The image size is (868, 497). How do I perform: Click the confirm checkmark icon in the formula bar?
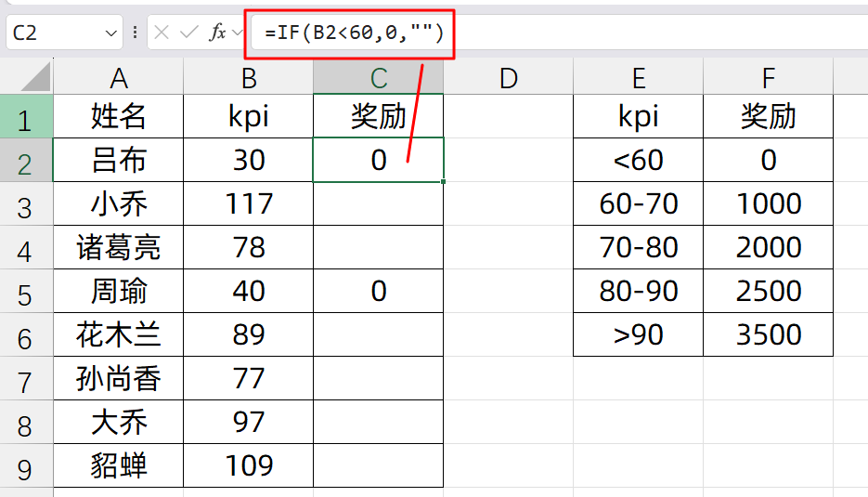(x=188, y=33)
